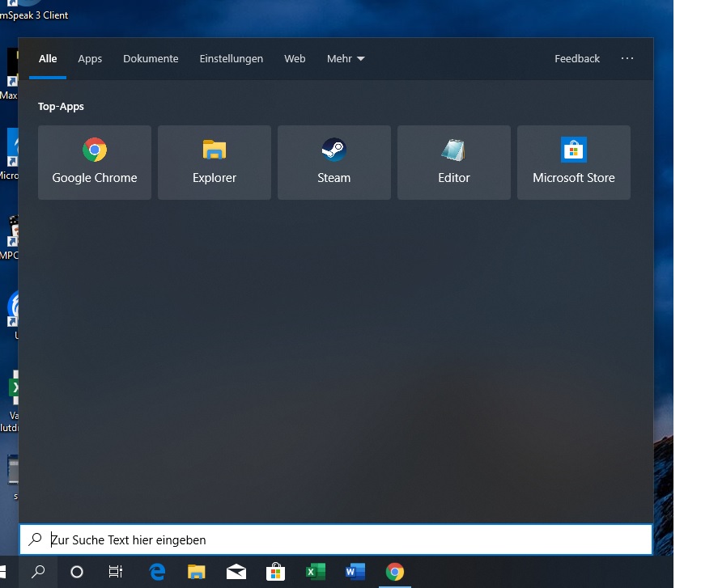The height and width of the screenshot is (588, 718).
Task: Open the Steam app tile
Action: (334, 163)
